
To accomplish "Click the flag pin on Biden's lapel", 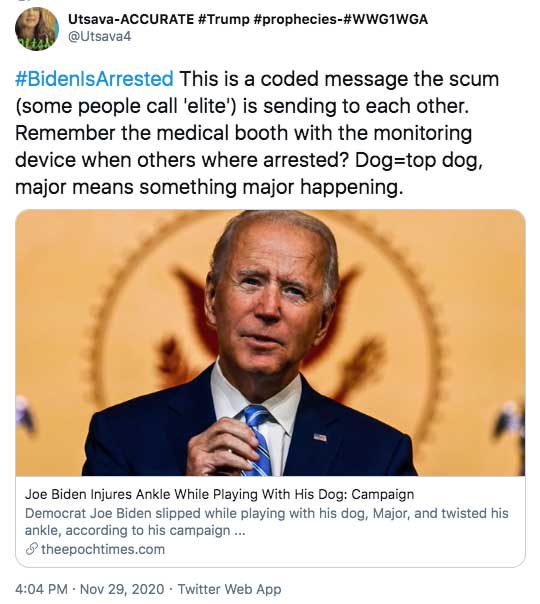I will (x=320, y=437).
